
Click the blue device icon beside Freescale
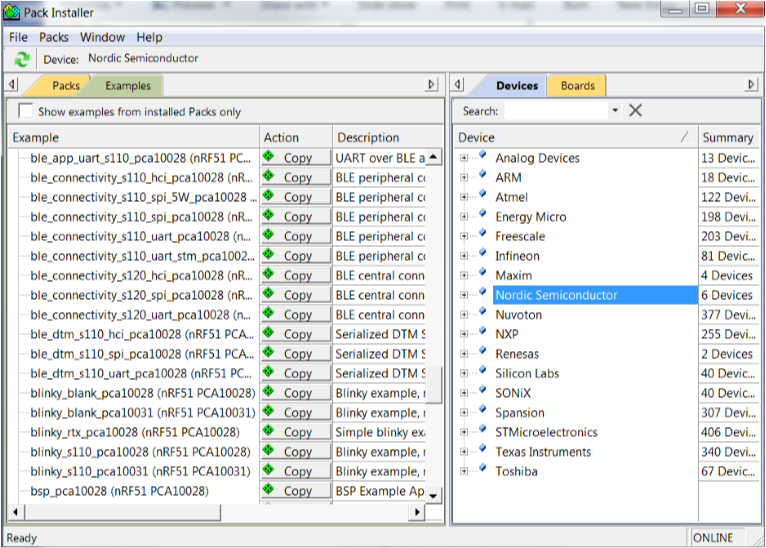pos(483,233)
